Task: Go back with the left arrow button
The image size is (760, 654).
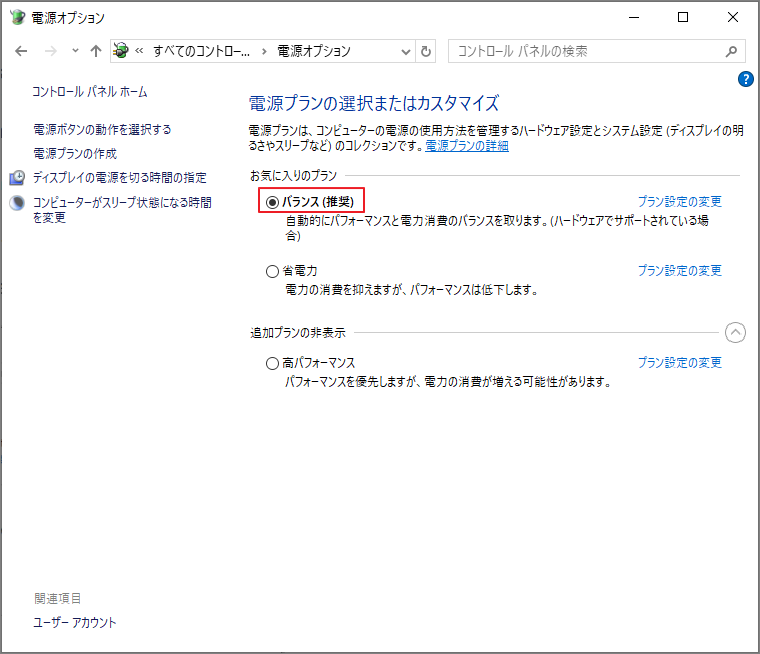Action: click(21, 51)
